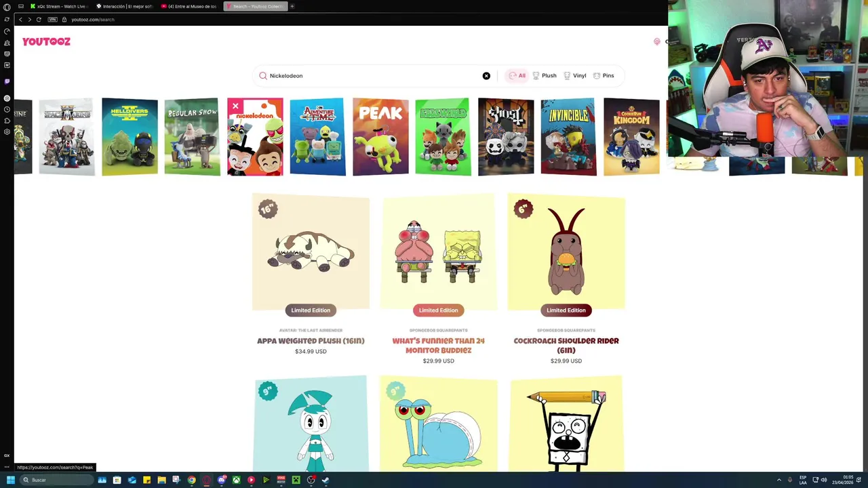Select the Ghost collection banner
The width and height of the screenshot is (868, 488).
(506, 137)
